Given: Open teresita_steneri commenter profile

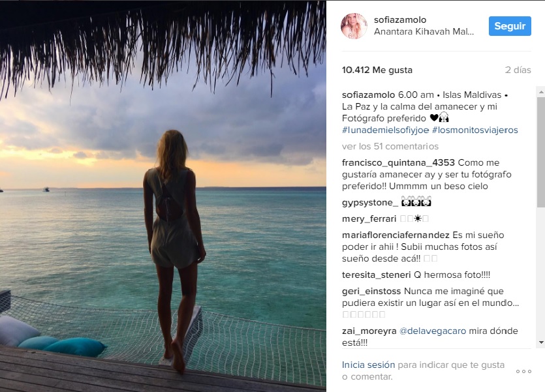Looking at the screenshot, I should point(377,275).
